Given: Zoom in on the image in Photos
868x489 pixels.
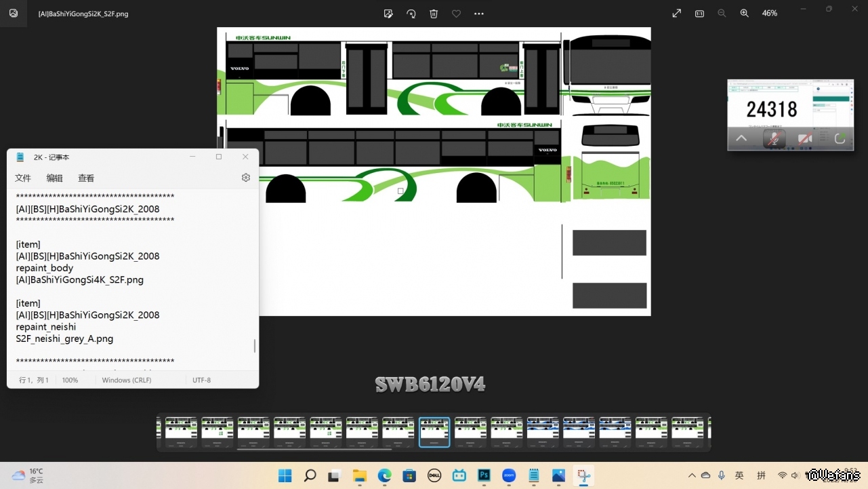Looking at the screenshot, I should tap(744, 14).
